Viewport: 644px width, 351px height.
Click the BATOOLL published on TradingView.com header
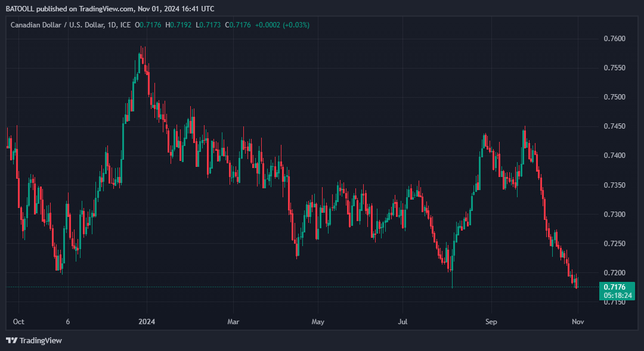[110, 8]
